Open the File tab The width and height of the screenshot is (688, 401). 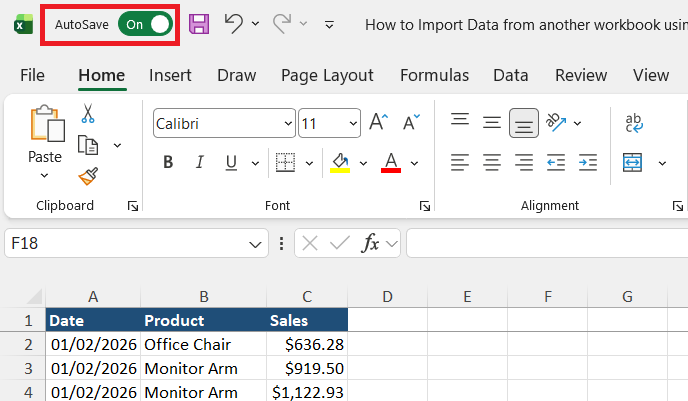32,75
